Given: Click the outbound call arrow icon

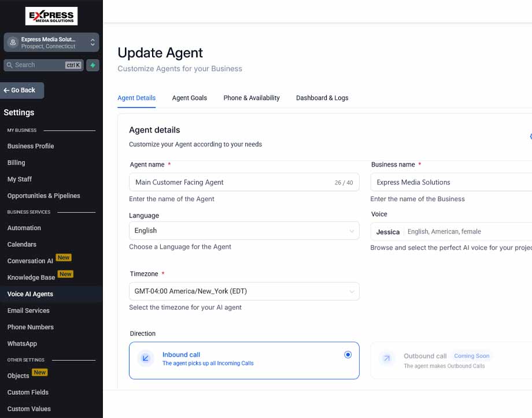Looking at the screenshot, I should coord(386,358).
